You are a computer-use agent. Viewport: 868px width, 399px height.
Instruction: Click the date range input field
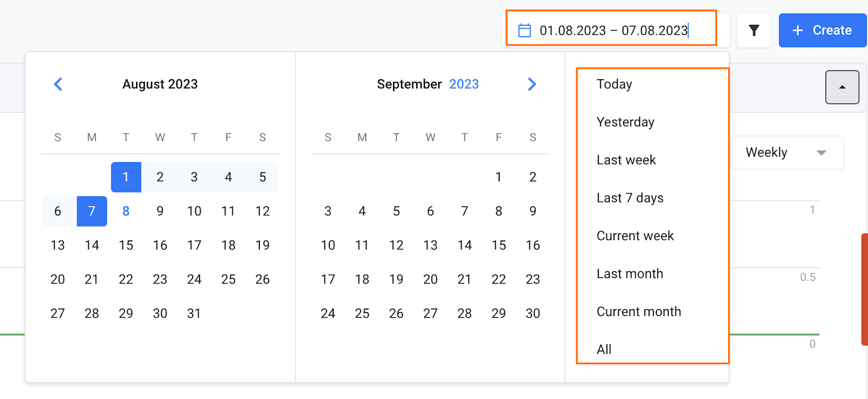[x=613, y=30]
